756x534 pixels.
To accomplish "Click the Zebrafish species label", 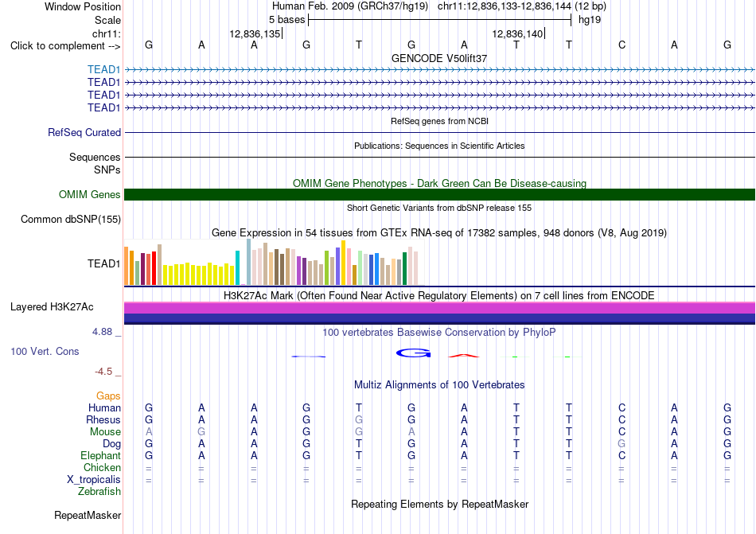I will point(99,492).
